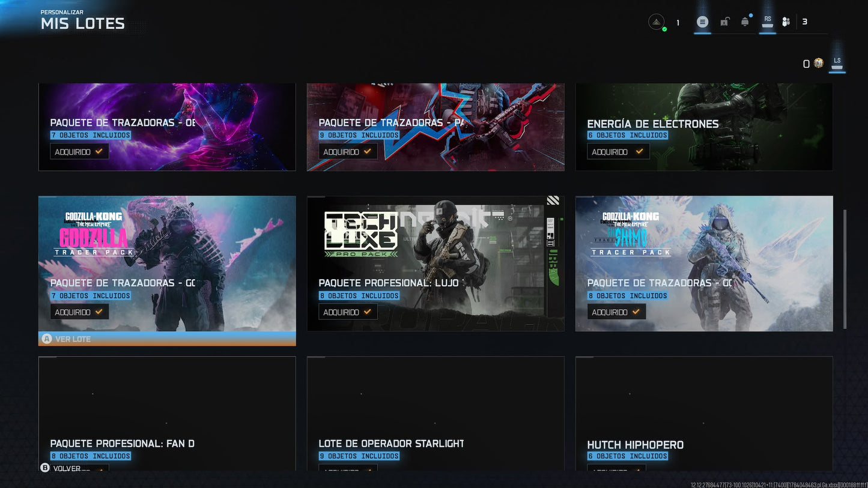868x488 pixels.
Task: Select the Energía de Electrones card
Action: [704, 127]
